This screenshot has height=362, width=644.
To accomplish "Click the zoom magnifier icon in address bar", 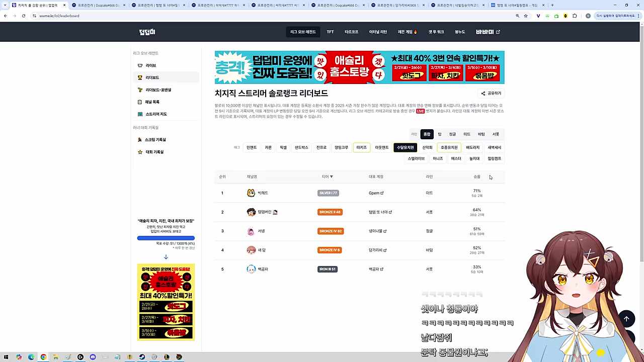I will pos(517,16).
